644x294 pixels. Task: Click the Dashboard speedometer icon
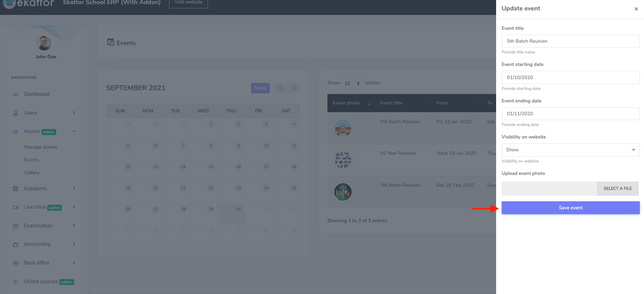[x=16, y=94]
